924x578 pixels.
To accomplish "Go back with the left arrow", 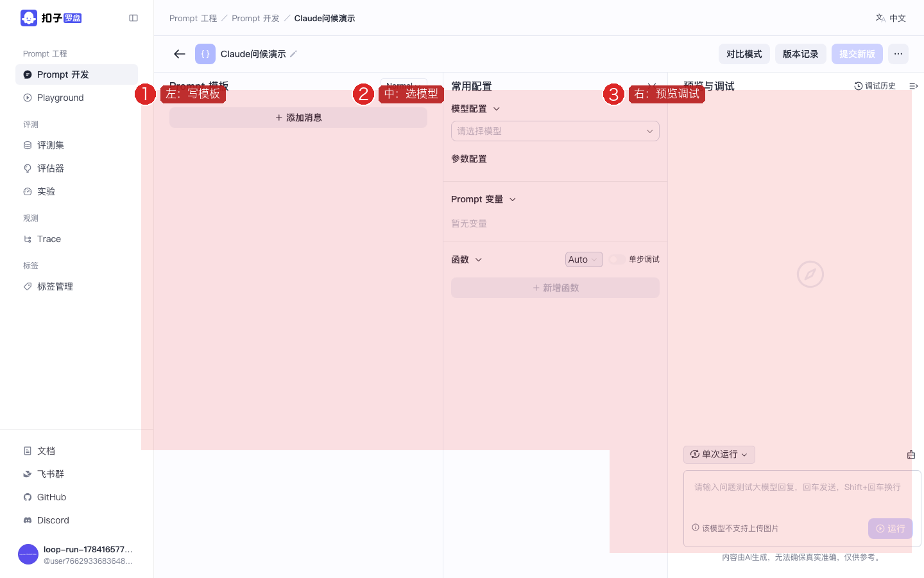I will [180, 54].
